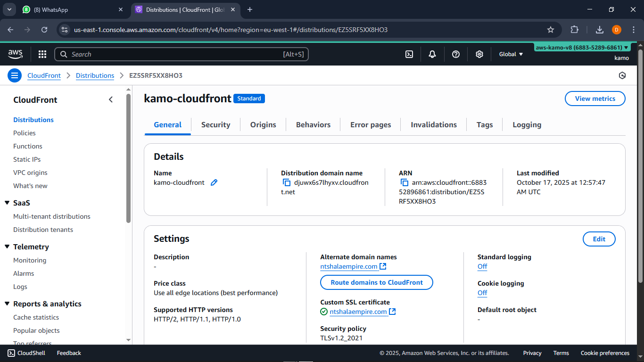The image size is (644, 362).
Task: Open the AWS services grid
Action: [42, 54]
